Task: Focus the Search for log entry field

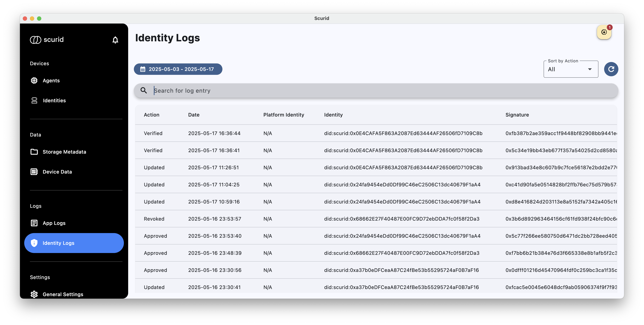Action: click(x=376, y=90)
